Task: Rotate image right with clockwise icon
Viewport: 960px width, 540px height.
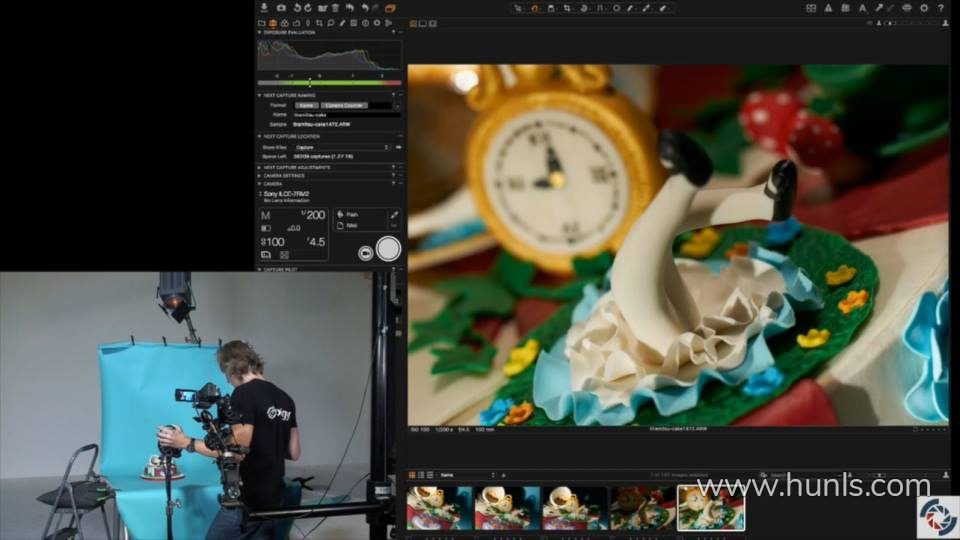Action: pyautogui.click(x=308, y=8)
